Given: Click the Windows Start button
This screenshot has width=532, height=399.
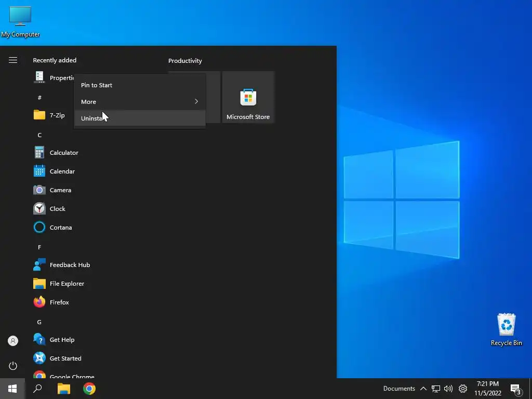Looking at the screenshot, I should tap(12, 389).
